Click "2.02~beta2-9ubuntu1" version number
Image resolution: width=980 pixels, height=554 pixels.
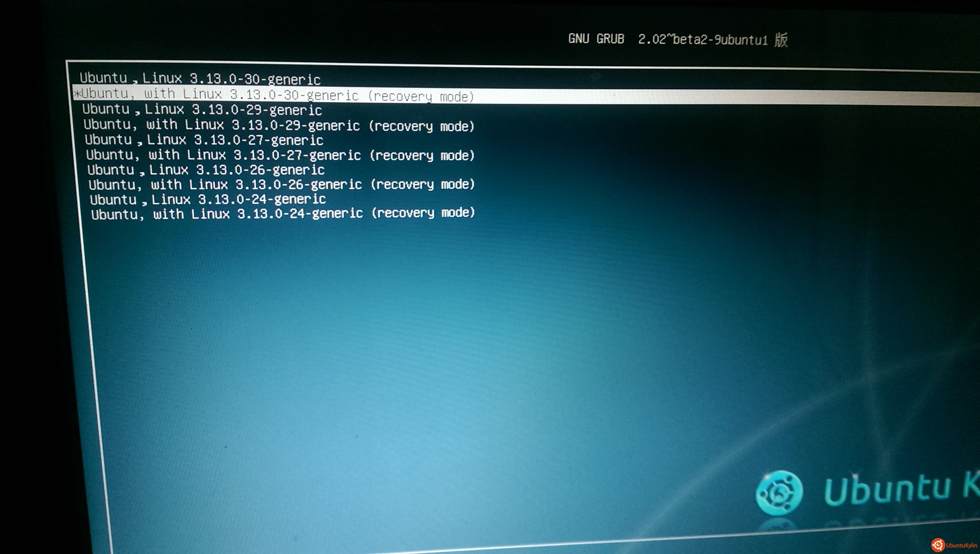point(703,39)
